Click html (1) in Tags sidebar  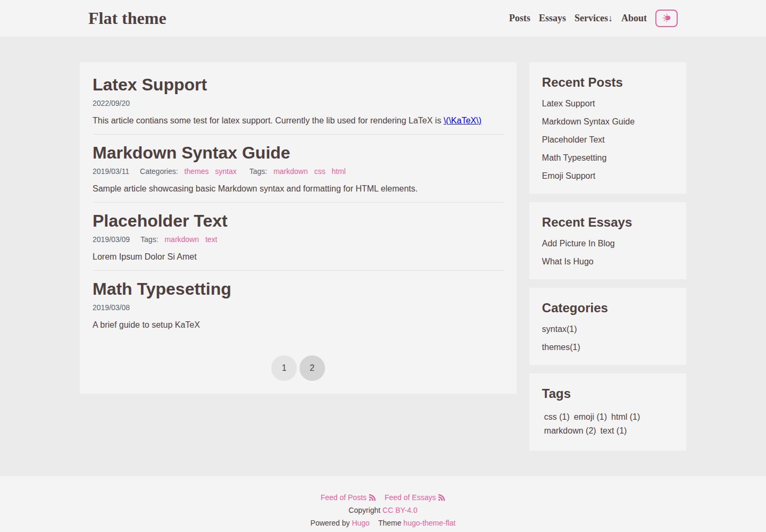pos(626,417)
